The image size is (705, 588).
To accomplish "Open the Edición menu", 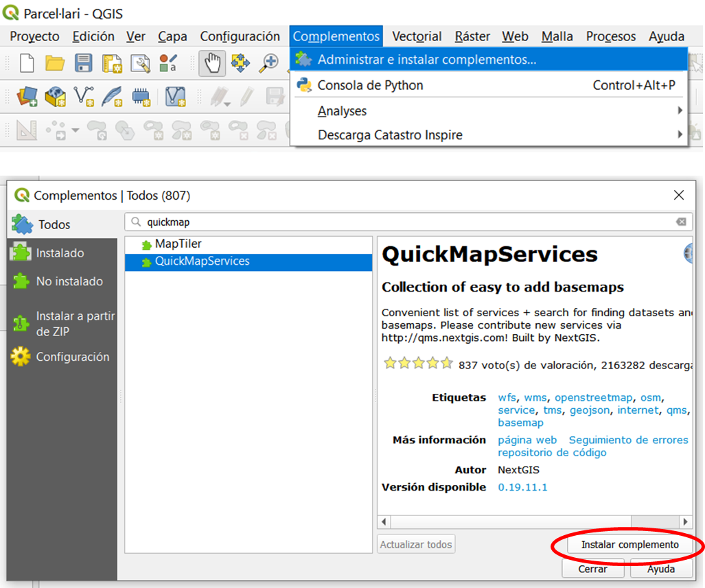I will [93, 36].
